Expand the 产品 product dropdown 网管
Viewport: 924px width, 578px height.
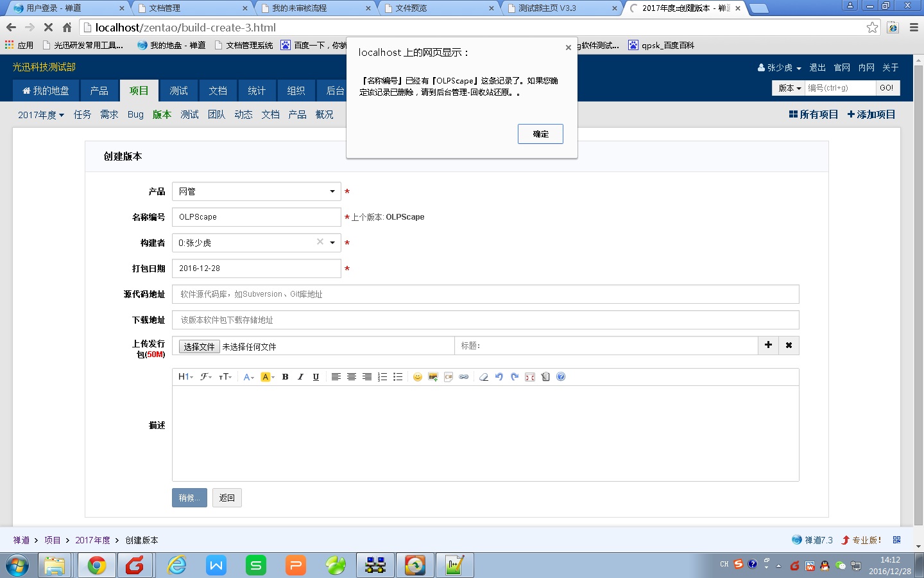pos(257,191)
